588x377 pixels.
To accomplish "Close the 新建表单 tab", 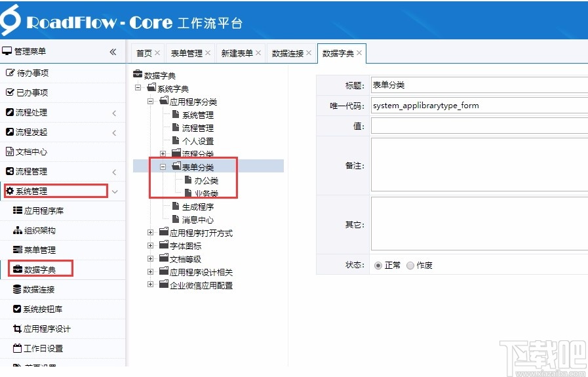I will [x=258, y=53].
